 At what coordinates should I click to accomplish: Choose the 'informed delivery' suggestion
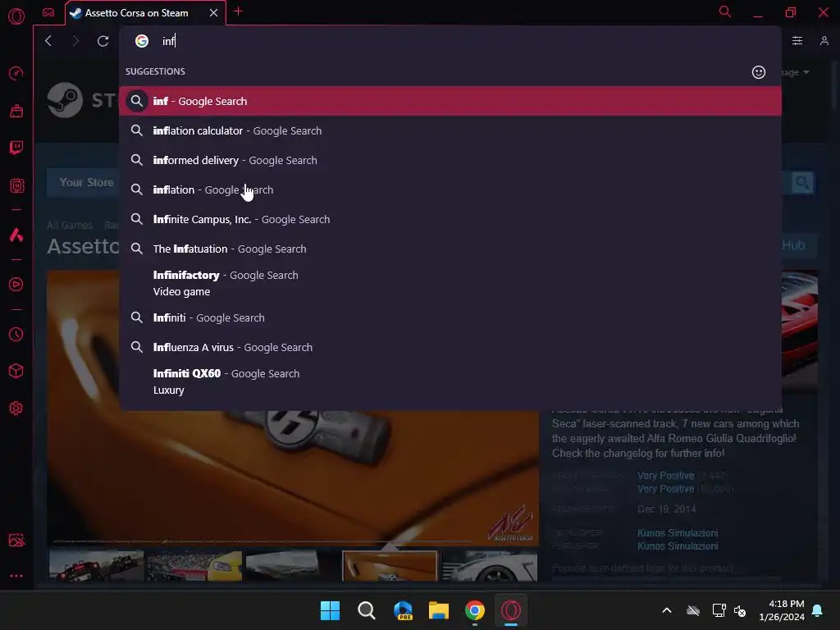[450, 160]
